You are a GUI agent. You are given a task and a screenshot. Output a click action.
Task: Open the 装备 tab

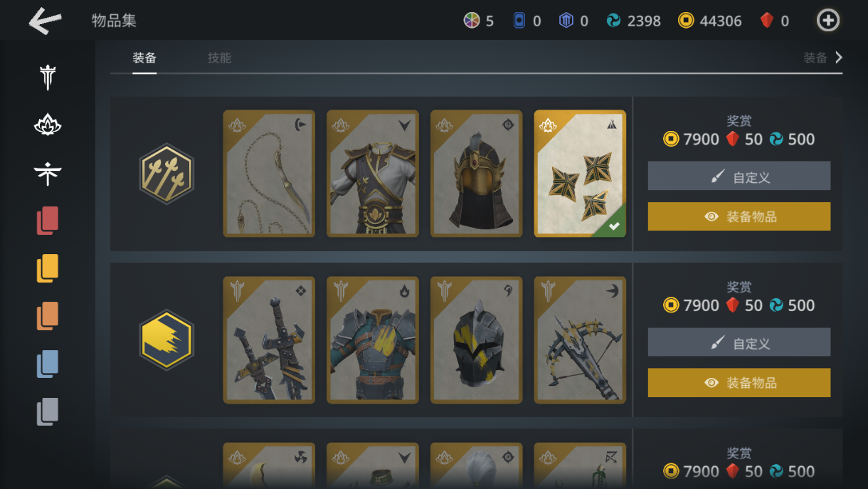[x=144, y=58]
